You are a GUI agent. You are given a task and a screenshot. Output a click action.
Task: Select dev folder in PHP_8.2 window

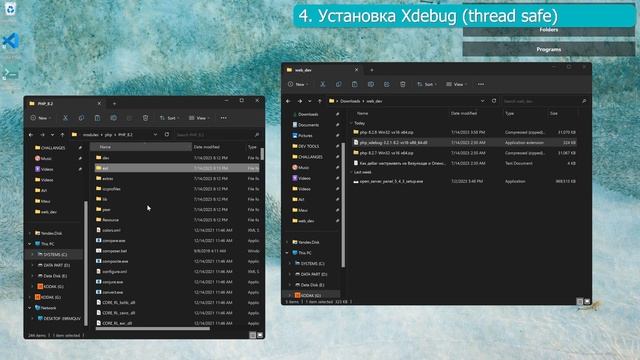coord(177,158)
